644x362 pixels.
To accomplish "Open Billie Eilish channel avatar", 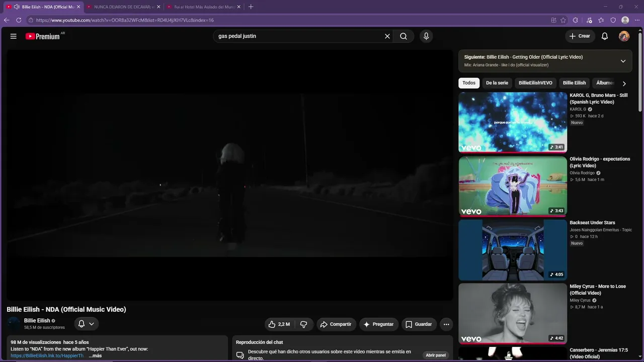I will pyautogui.click(x=14, y=324).
